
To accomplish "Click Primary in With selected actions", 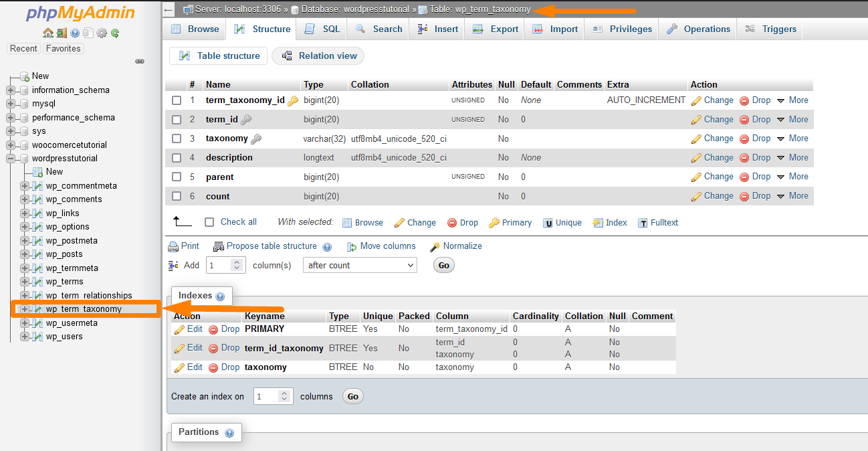I will pos(510,223).
